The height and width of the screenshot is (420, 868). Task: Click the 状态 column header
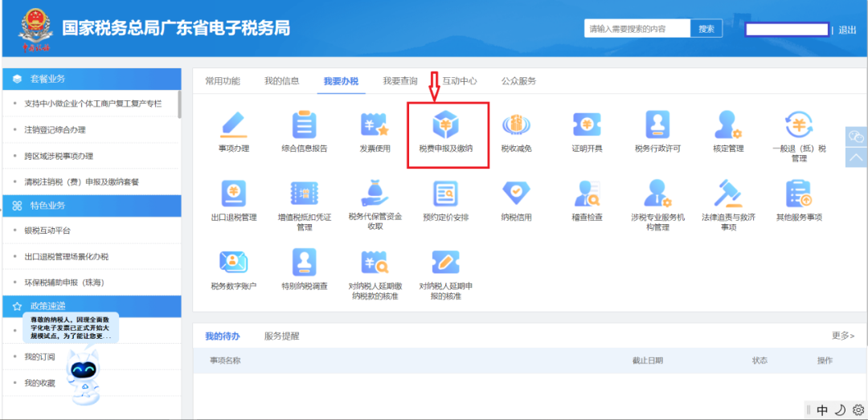point(759,361)
